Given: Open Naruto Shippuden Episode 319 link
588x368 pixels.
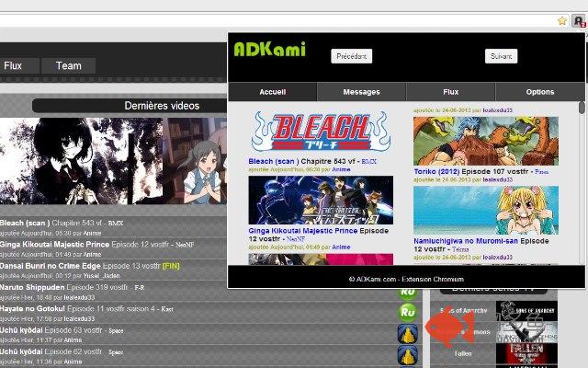Looking at the screenshot, I should pyautogui.click(x=64, y=287).
